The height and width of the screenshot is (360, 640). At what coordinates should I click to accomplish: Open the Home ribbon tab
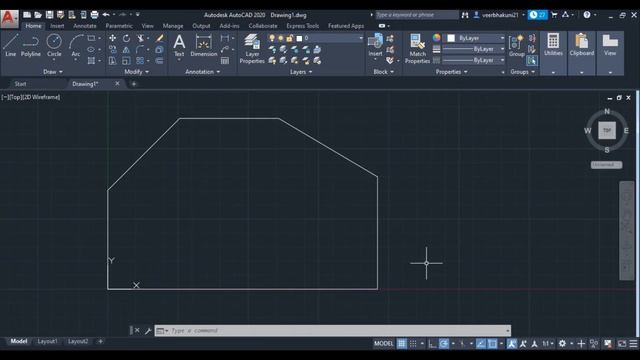pos(33,26)
